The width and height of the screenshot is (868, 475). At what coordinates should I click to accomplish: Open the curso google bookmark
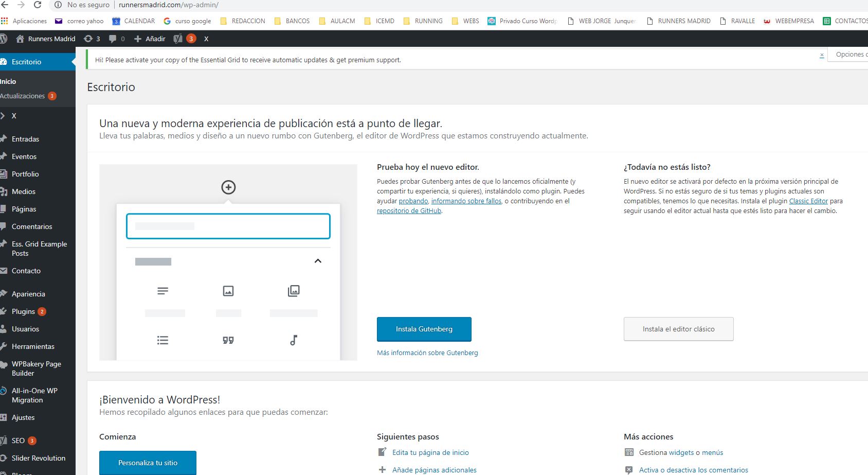[187, 21]
